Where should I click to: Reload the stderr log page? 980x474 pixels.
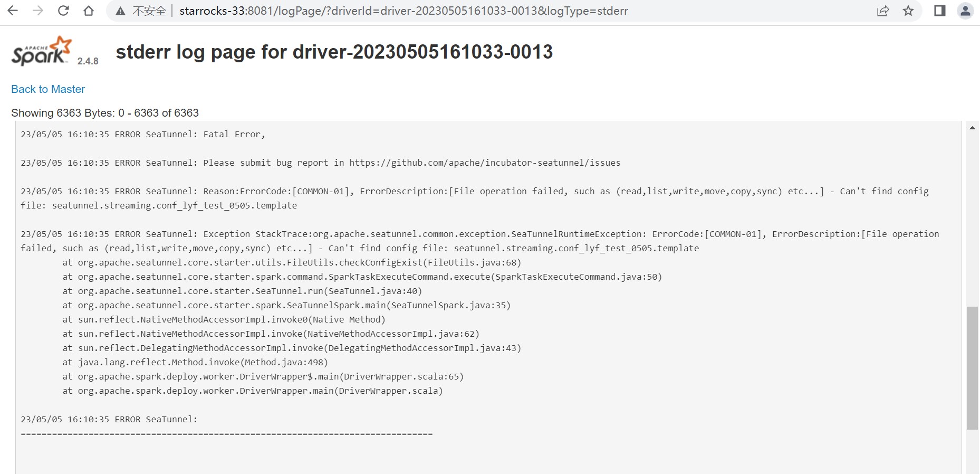[x=63, y=11]
